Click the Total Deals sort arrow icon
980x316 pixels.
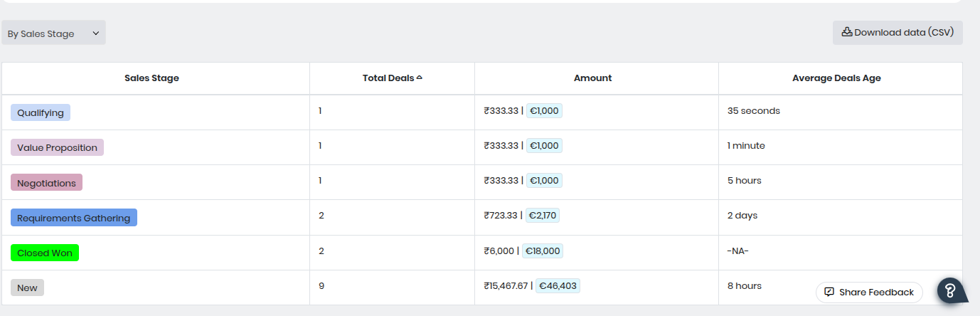[x=419, y=78]
